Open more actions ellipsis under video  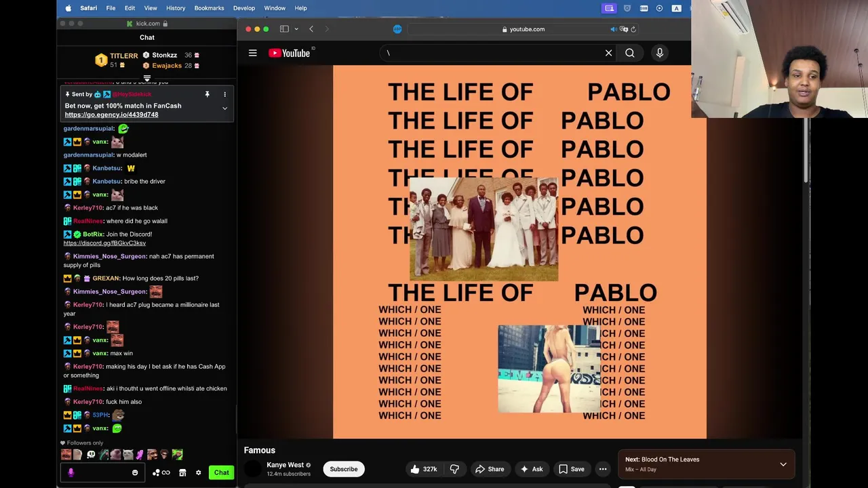tap(602, 469)
